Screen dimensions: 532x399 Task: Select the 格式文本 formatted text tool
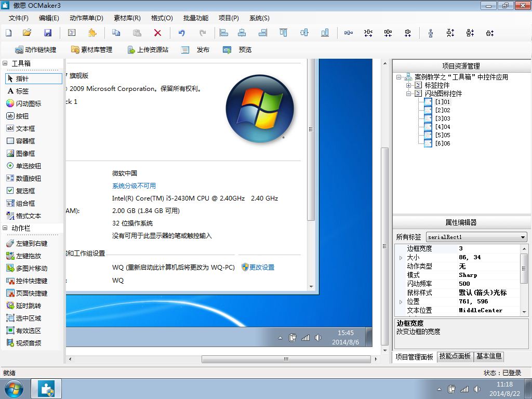pyautogui.click(x=24, y=216)
